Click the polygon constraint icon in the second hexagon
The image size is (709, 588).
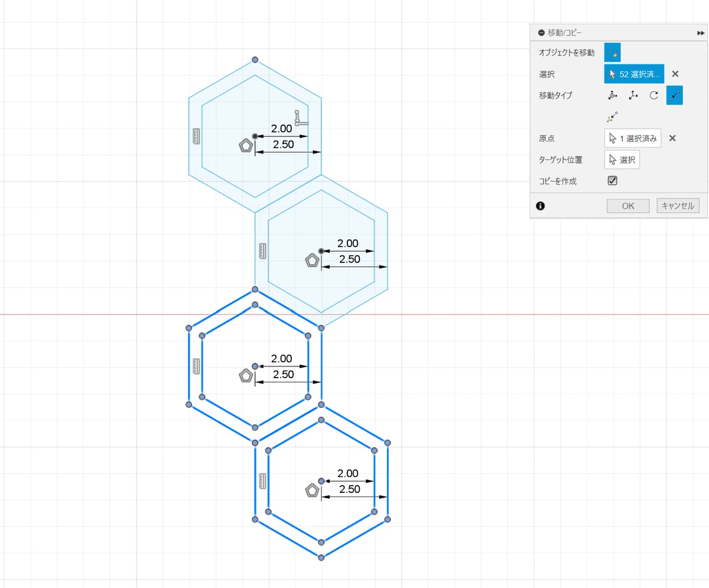point(312,260)
